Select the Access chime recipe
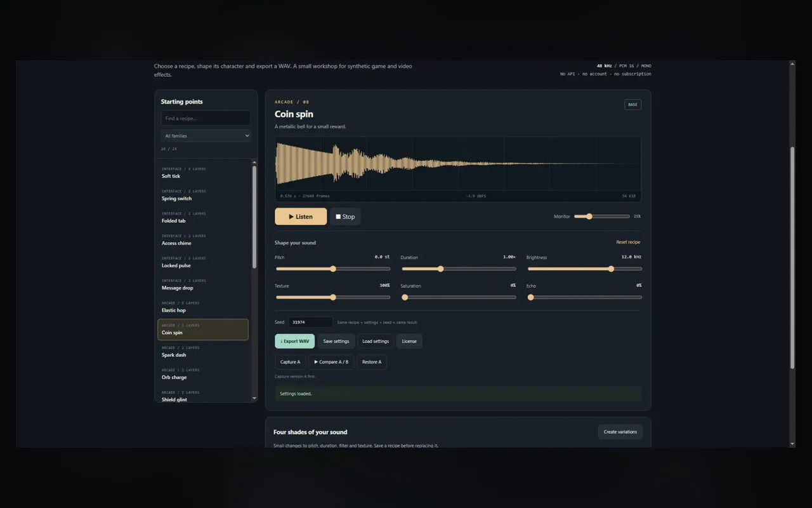Screen dimensions: 812x508 coord(203,239)
